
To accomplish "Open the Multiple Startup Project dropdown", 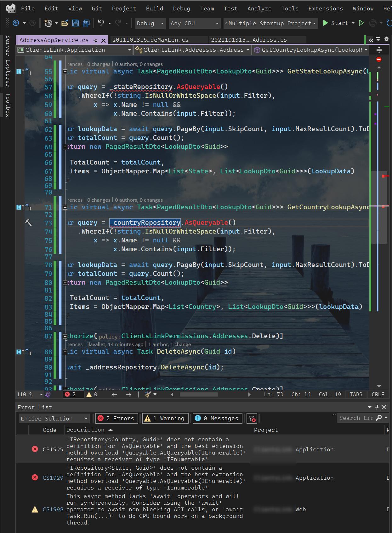I will click(270, 23).
